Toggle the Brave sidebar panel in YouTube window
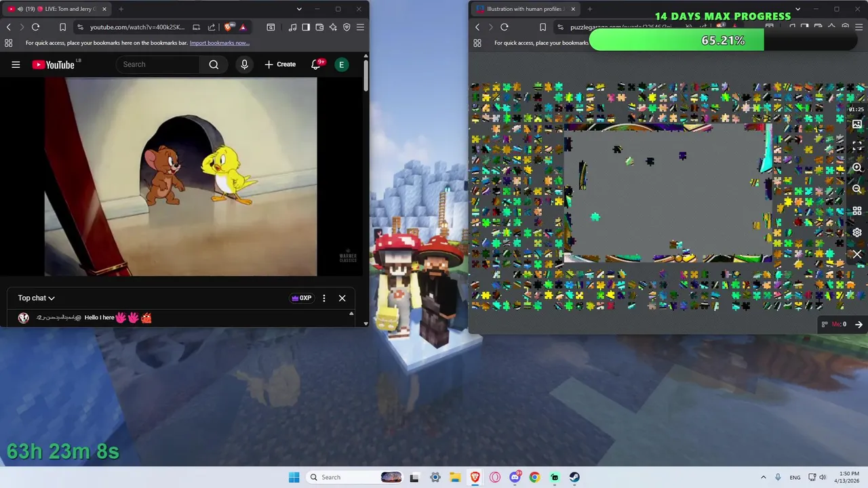868x488 pixels. tap(306, 27)
